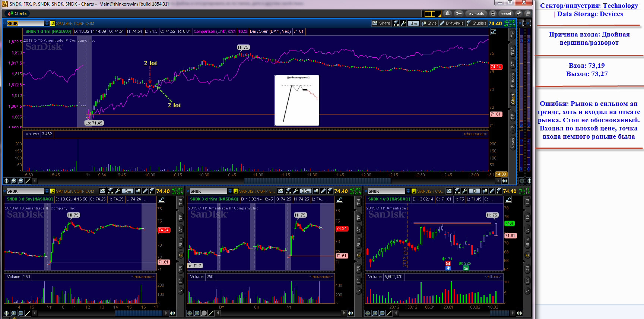The width and height of the screenshot is (644, 319).
Task: Expand the 15m chart symbol dropdown arrow
Action: click(x=230, y=191)
